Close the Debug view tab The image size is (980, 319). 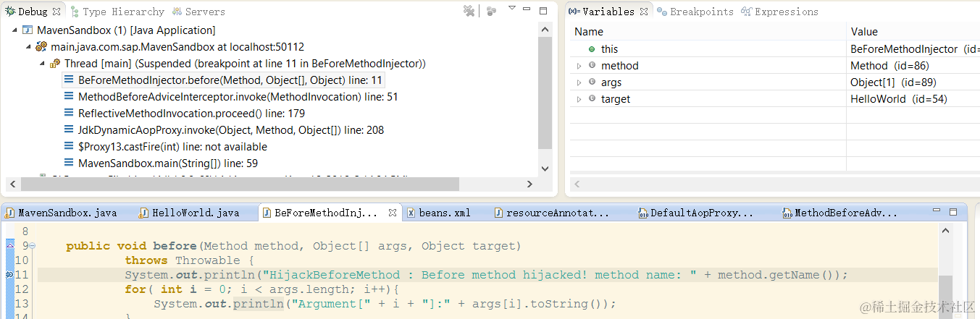(57, 12)
